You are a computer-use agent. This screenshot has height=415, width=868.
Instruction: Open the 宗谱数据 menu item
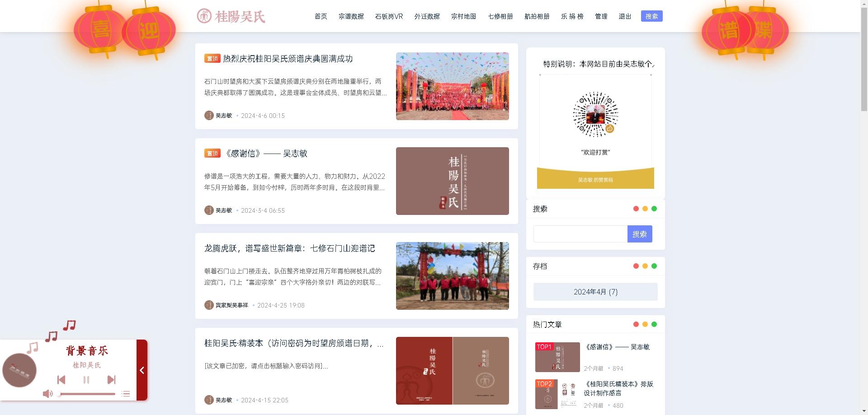[x=351, y=16]
